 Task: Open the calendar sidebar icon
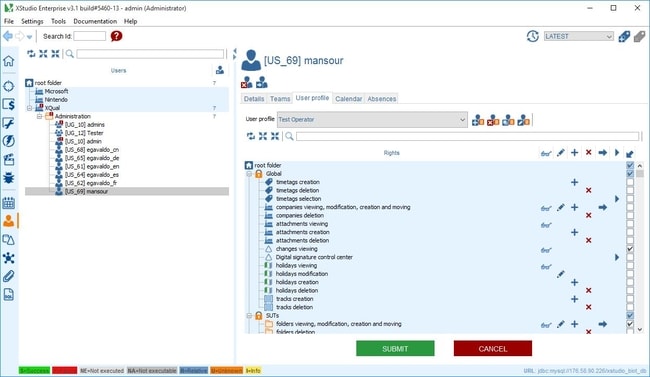click(x=8, y=203)
